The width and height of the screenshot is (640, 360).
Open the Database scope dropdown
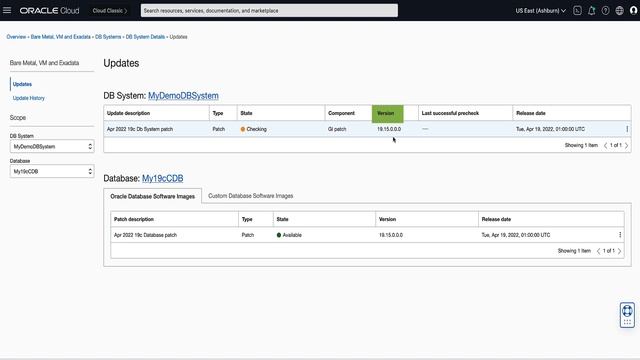coord(52,171)
